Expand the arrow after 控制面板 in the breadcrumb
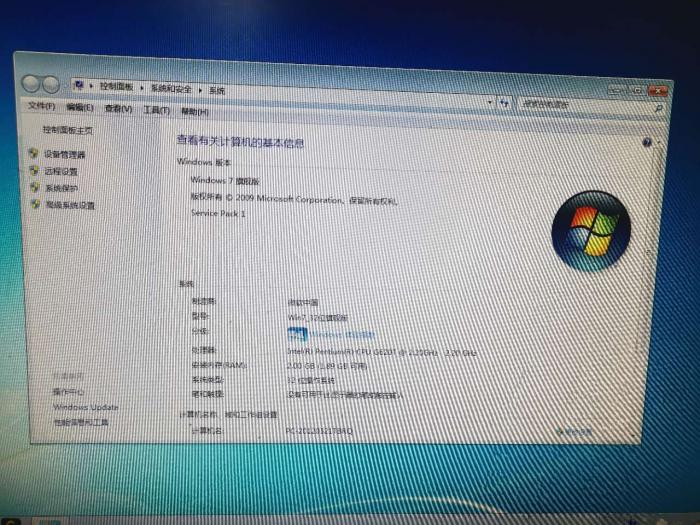The width and height of the screenshot is (700, 525). tap(142, 88)
